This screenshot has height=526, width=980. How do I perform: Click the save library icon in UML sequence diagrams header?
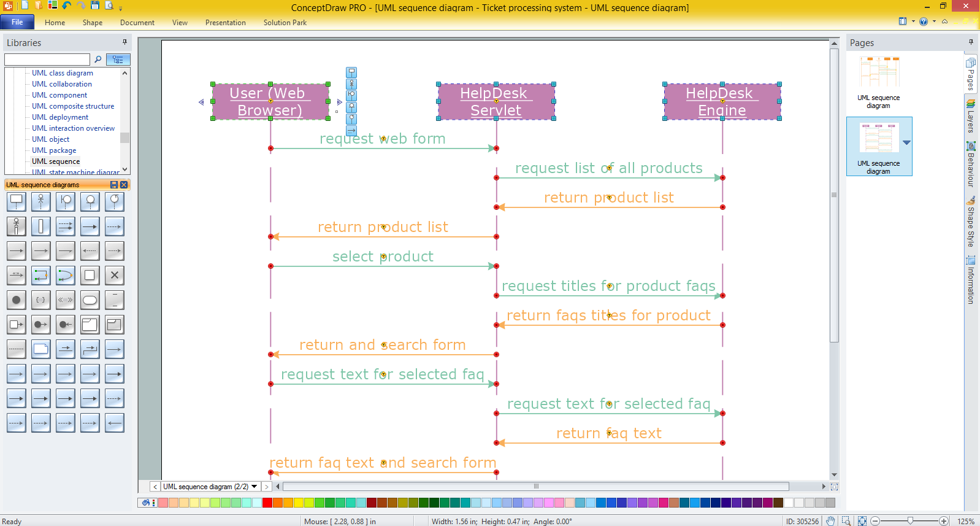114,185
